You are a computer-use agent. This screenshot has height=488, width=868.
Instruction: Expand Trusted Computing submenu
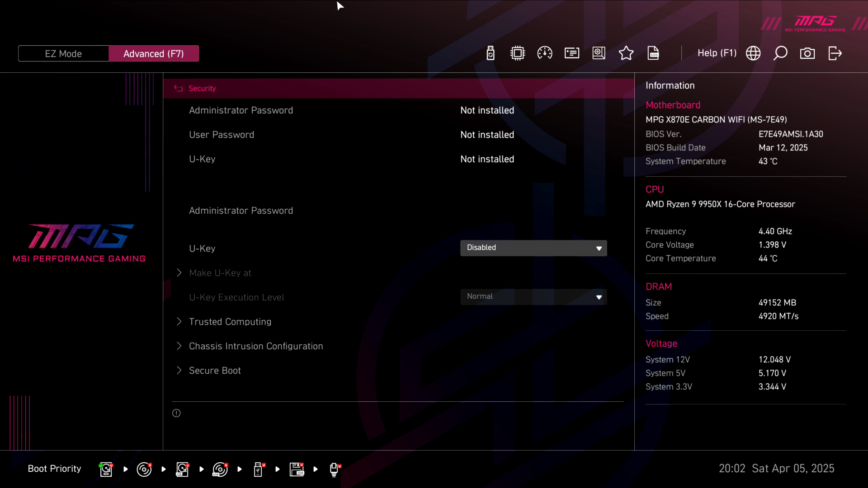pyautogui.click(x=230, y=322)
